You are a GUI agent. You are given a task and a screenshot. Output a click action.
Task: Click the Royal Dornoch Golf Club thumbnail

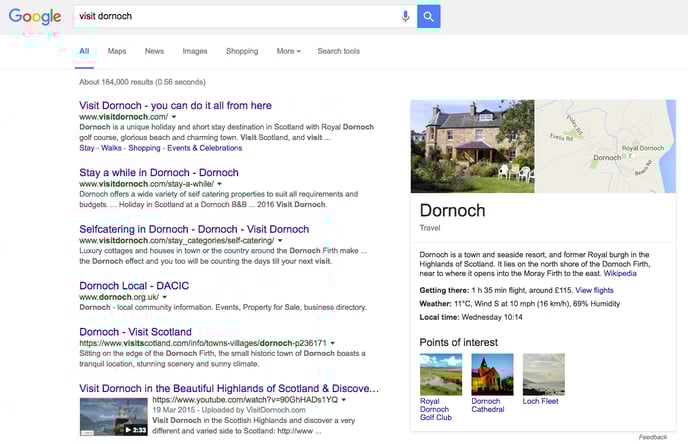point(441,374)
